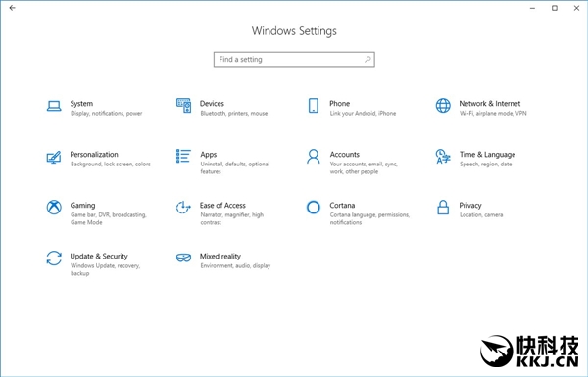The height and width of the screenshot is (377, 588).
Task: Open the Gaming Xbox icon
Action: (54, 208)
